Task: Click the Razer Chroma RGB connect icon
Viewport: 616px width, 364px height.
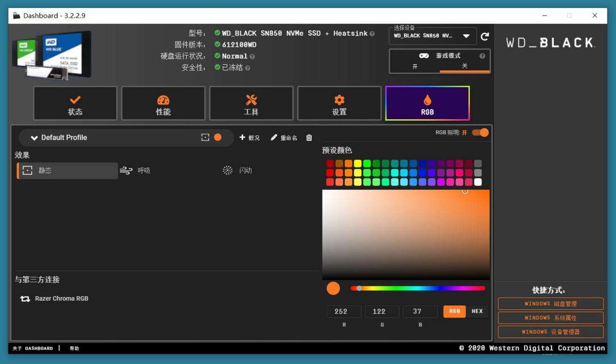Action: coord(25,299)
